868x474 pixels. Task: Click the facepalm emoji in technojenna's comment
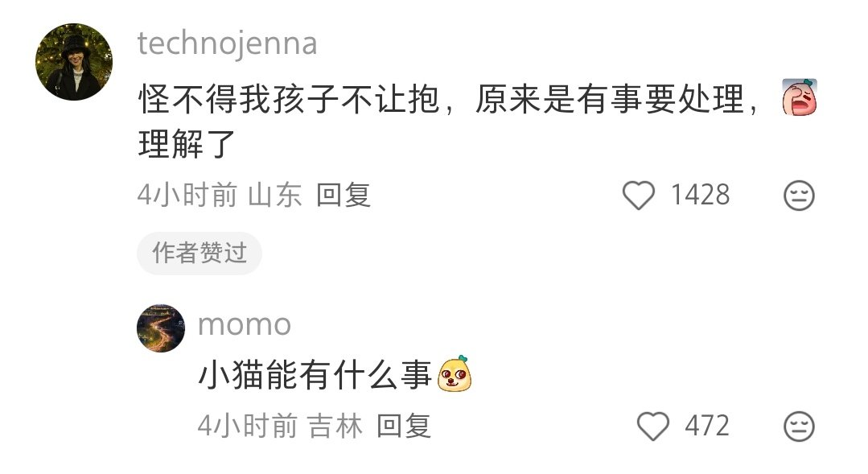pyautogui.click(x=800, y=97)
